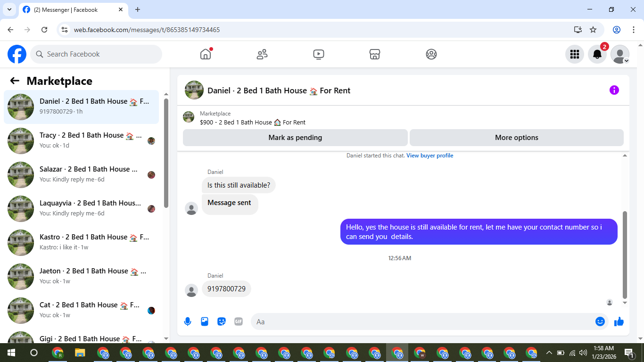Open the browser tab search dropdown
The width and height of the screenshot is (644, 362).
click(x=9, y=9)
